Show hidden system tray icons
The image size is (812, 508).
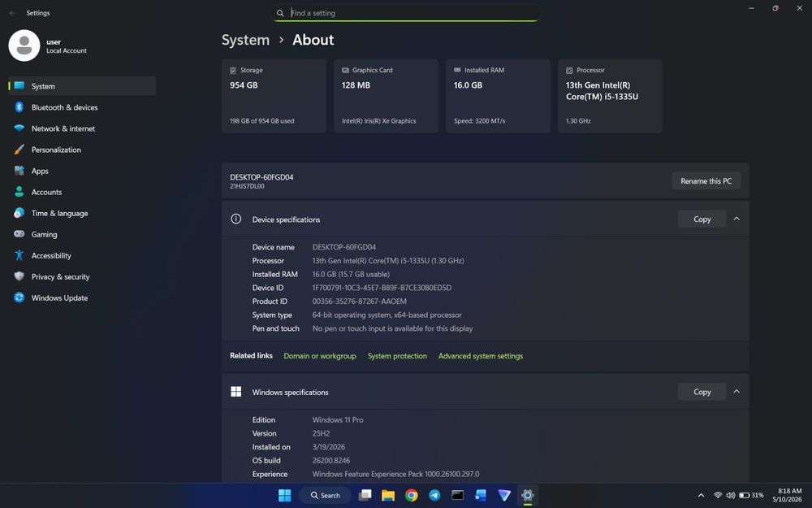(x=701, y=496)
